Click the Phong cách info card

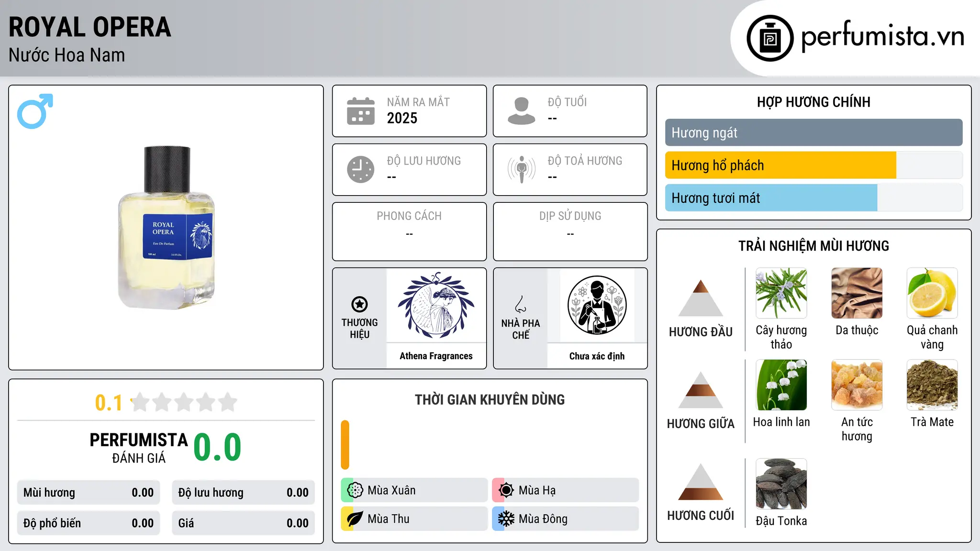click(x=410, y=231)
